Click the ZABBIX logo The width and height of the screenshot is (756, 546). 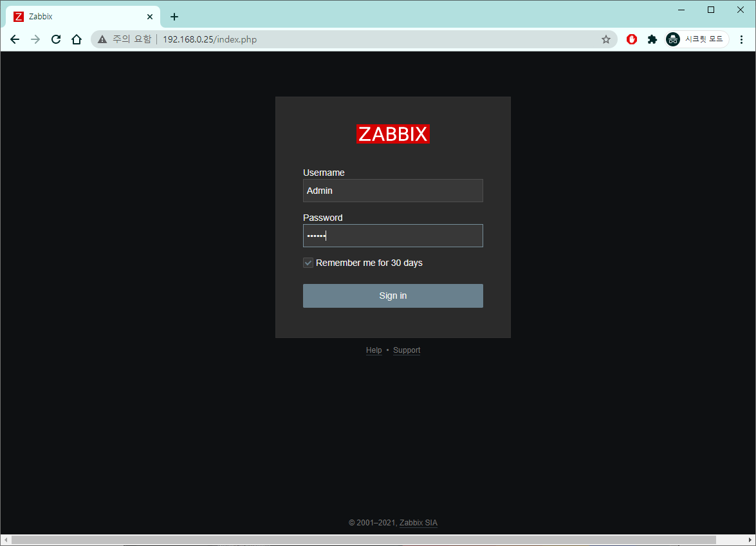[393, 134]
